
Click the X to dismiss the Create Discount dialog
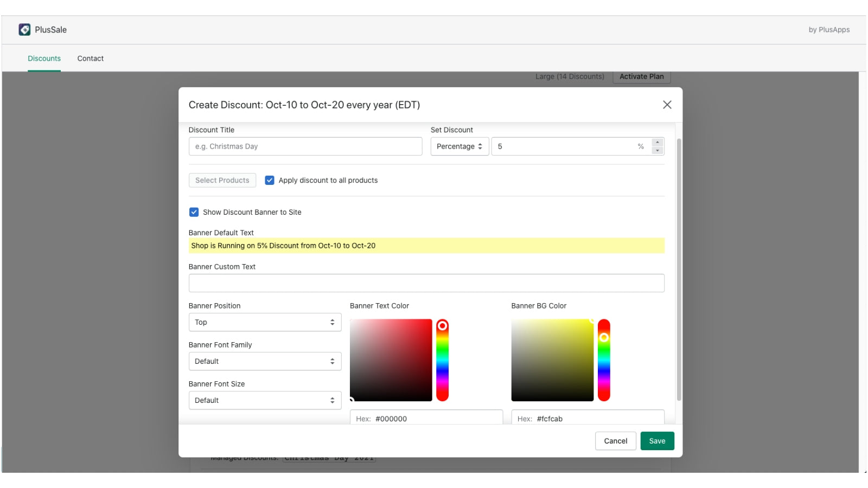tap(667, 105)
